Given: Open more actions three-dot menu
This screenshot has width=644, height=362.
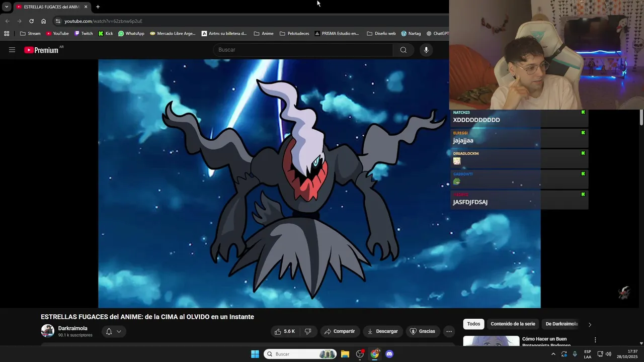Looking at the screenshot, I should (x=449, y=331).
